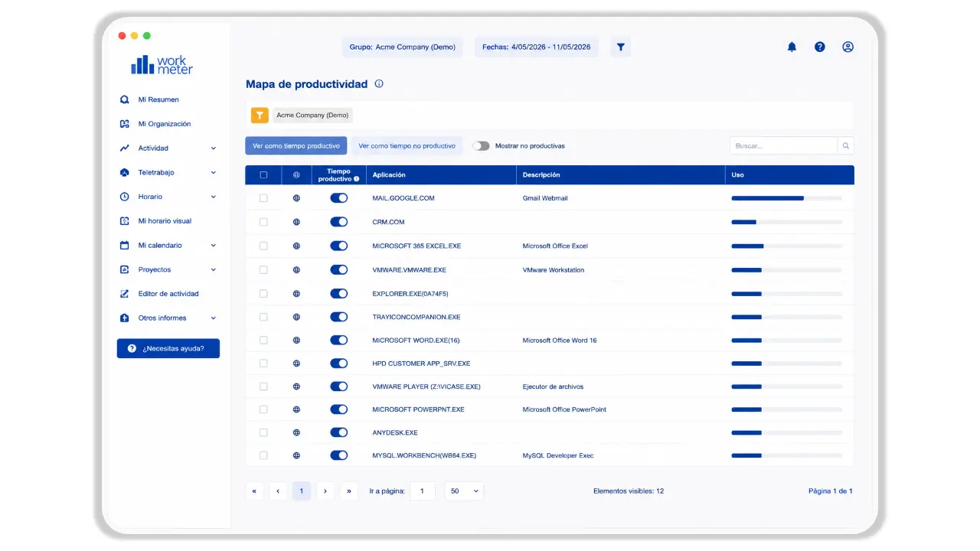Screen dimensions: 980x551
Task: Open the notifications bell icon
Action: (x=792, y=47)
